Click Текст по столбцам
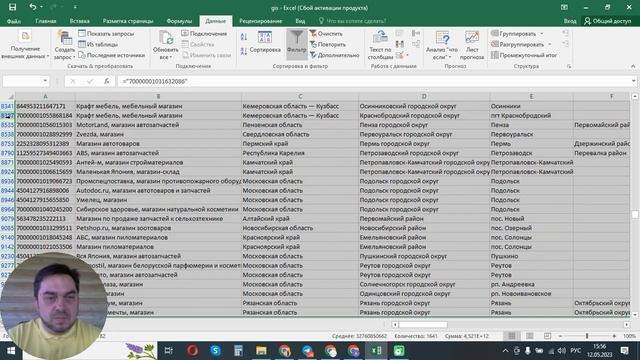 [x=380, y=45]
